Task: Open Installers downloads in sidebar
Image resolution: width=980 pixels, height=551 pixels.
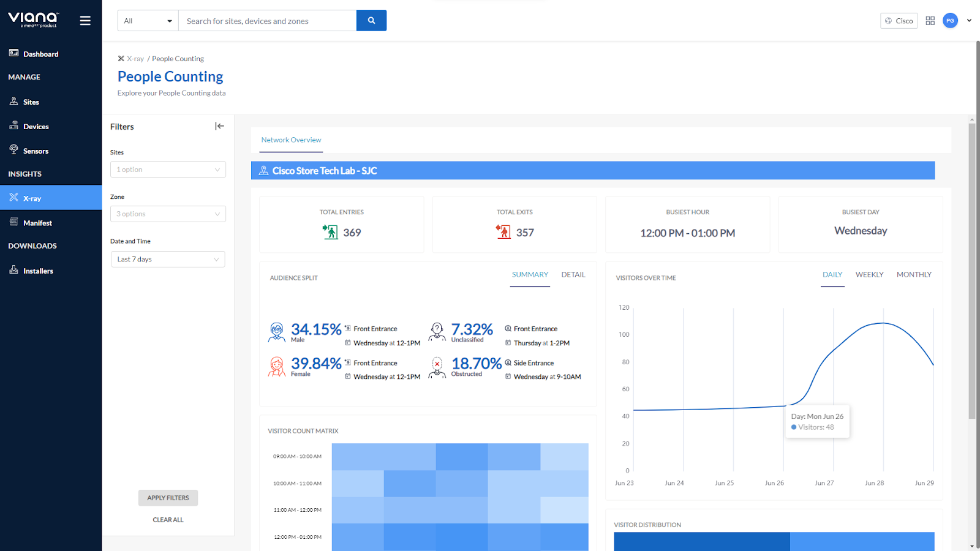Action: point(38,271)
